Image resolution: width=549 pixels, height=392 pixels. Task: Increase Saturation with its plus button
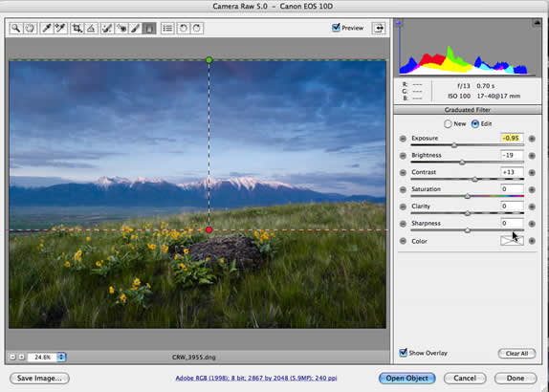coord(532,189)
